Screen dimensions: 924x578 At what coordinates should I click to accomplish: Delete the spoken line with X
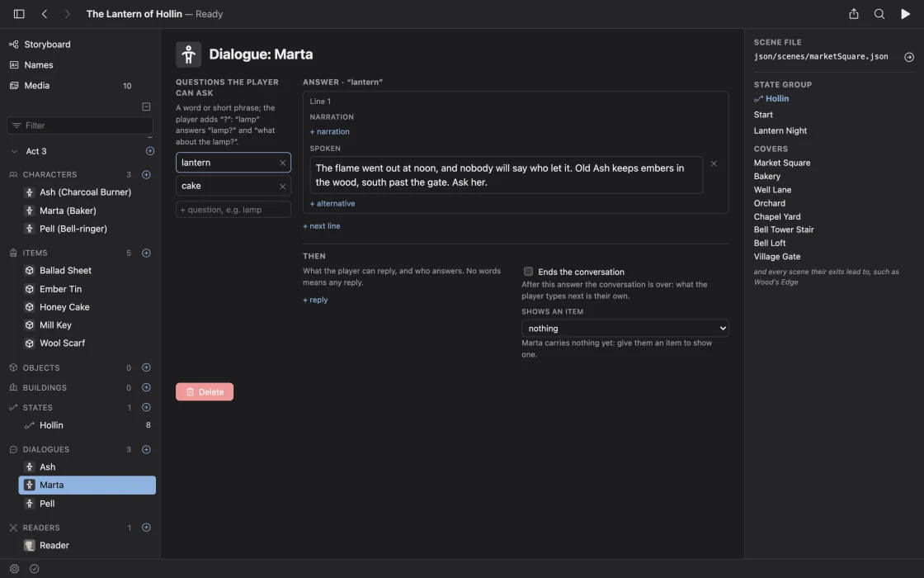click(714, 163)
